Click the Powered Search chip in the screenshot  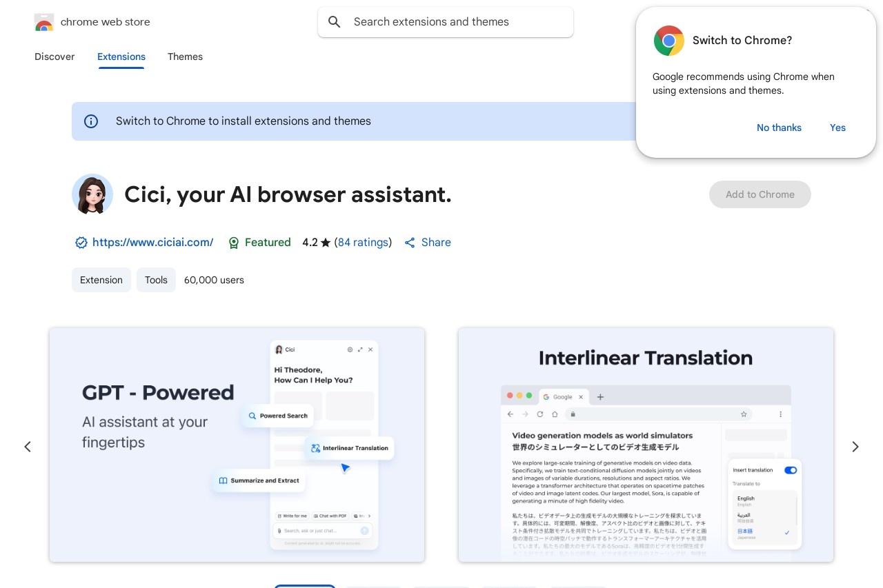(277, 416)
